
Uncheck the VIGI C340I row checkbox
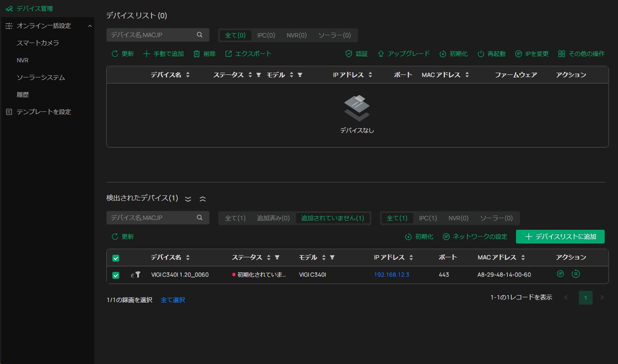click(116, 275)
